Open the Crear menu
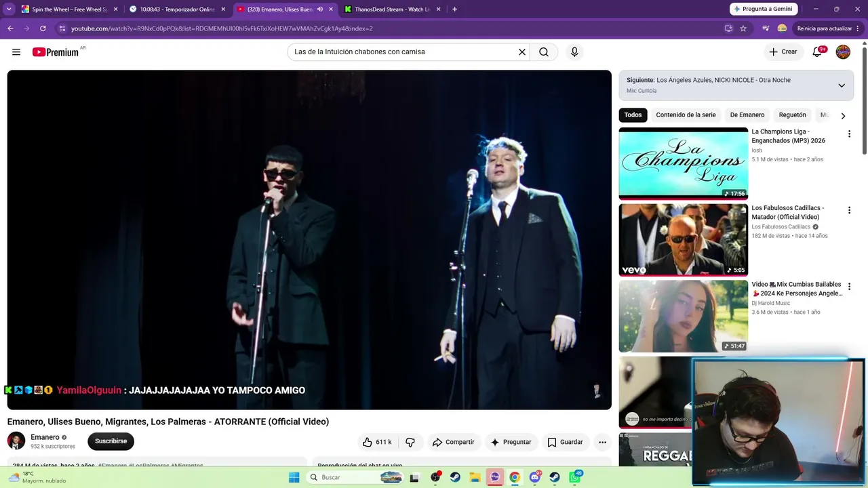Viewport: 868px width, 488px height. 783,52
